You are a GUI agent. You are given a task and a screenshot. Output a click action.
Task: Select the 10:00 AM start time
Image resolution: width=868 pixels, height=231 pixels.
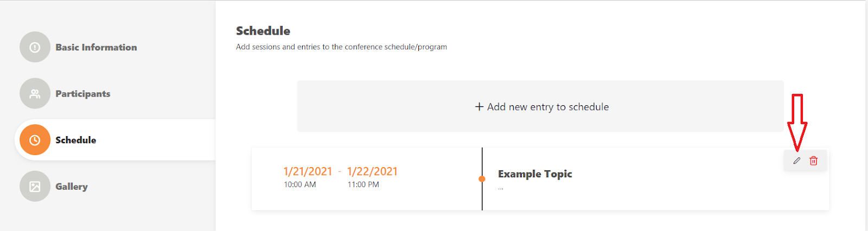(x=299, y=184)
